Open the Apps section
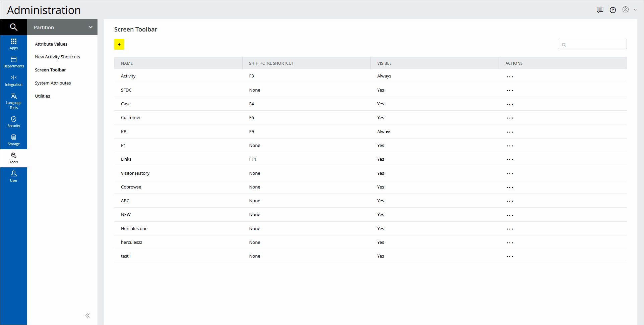This screenshot has width=644, height=325. coord(13,44)
